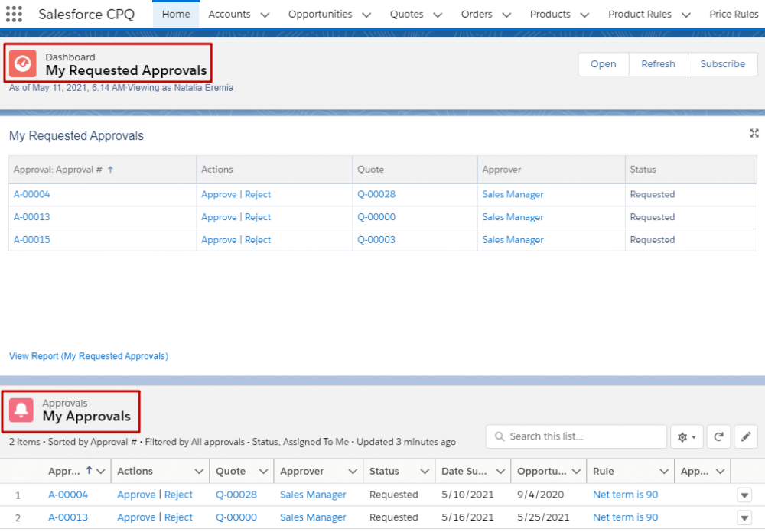Refresh the My Approvals list
The width and height of the screenshot is (765, 532).
pyautogui.click(x=718, y=437)
